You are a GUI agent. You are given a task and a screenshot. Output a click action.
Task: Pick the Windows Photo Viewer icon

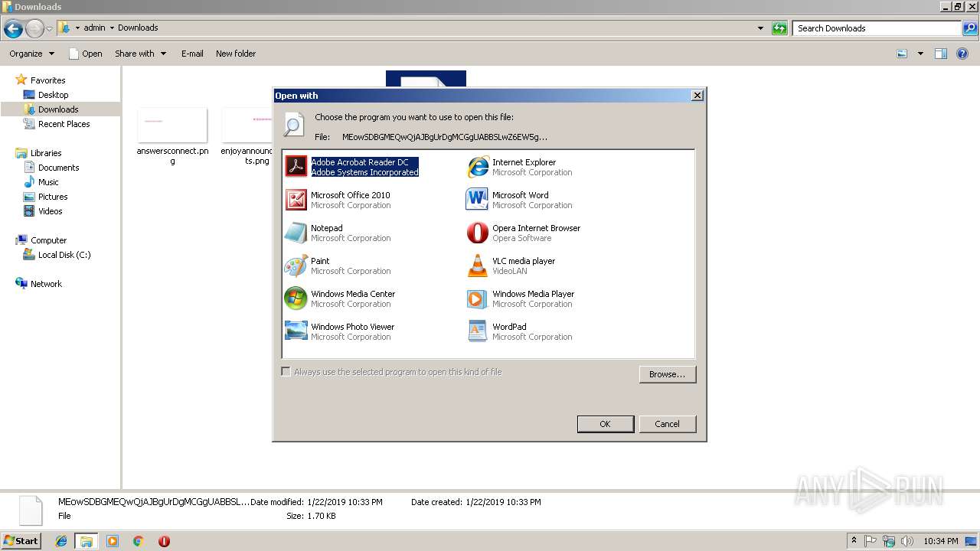point(296,331)
